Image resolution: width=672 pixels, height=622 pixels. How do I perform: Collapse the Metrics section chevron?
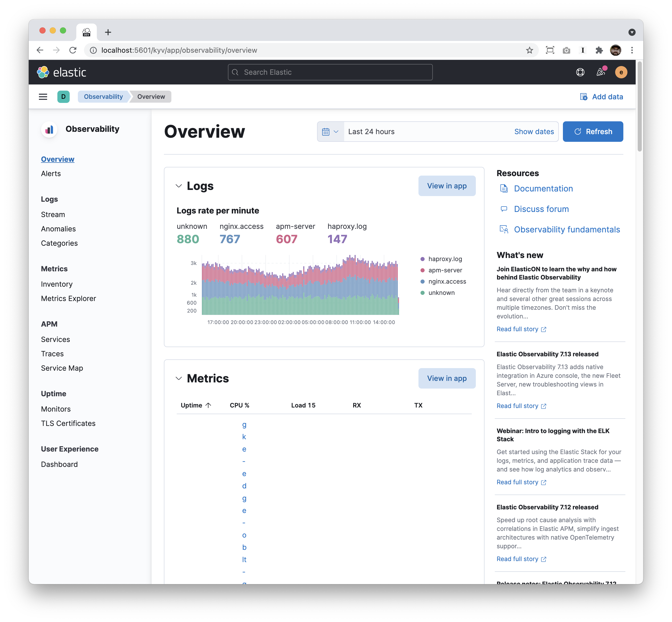[x=179, y=378]
